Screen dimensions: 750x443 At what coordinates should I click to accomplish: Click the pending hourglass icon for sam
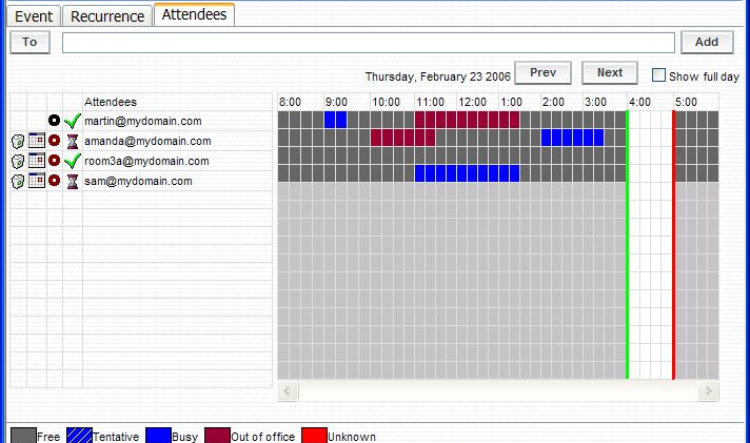pyautogui.click(x=72, y=181)
